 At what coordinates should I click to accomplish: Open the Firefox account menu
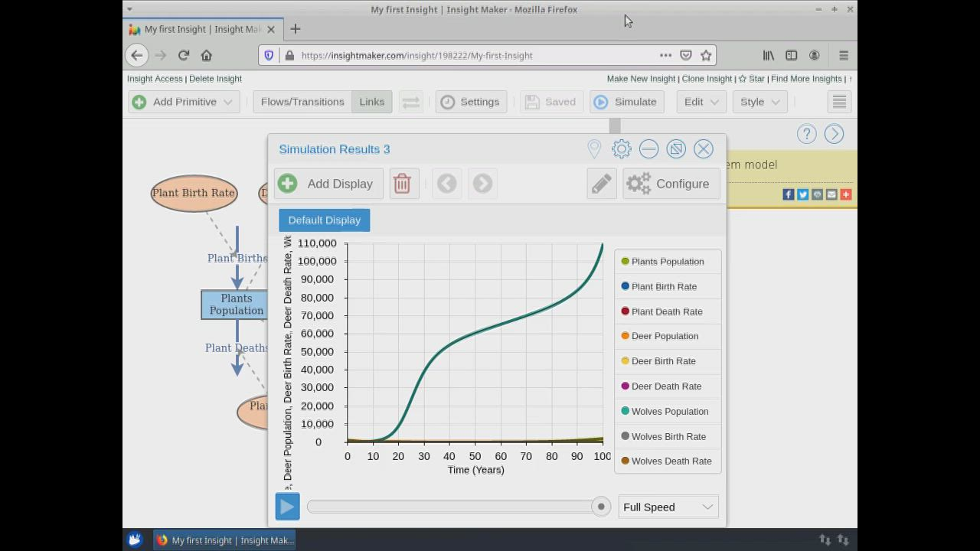814,55
